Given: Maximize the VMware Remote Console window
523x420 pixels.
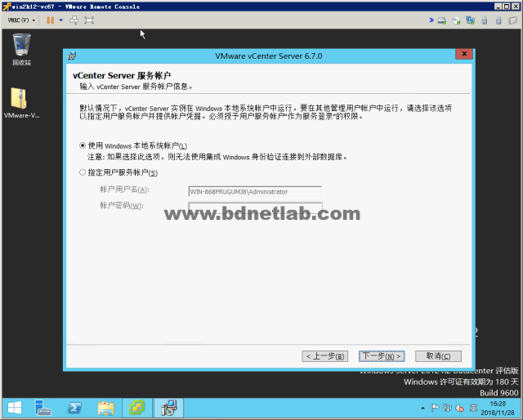Looking at the screenshot, I should pos(507,7).
